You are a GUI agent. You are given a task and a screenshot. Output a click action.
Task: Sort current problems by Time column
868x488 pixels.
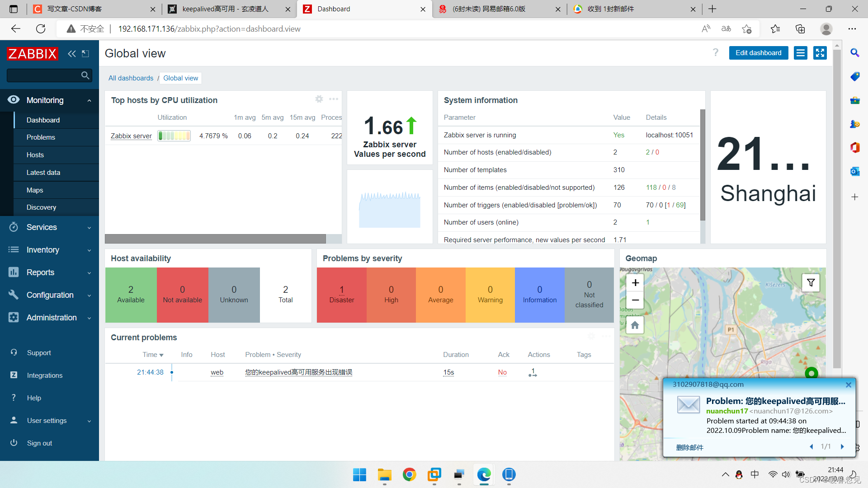point(153,355)
